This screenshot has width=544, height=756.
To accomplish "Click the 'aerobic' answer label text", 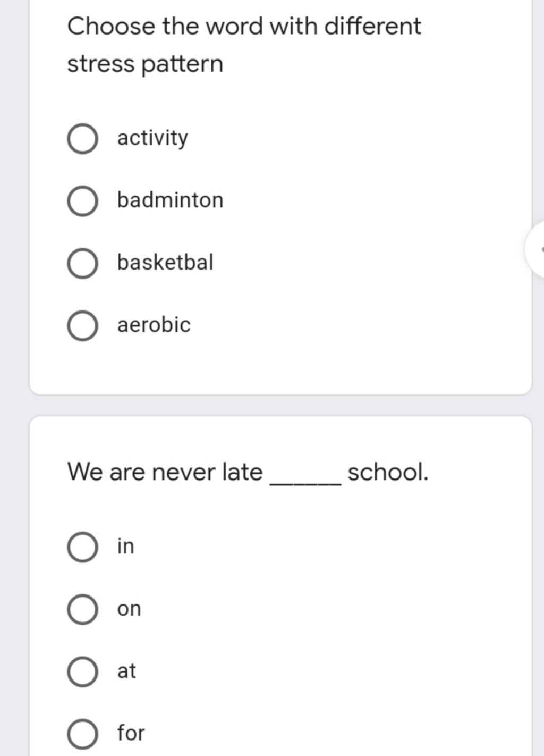I will coord(154,325).
